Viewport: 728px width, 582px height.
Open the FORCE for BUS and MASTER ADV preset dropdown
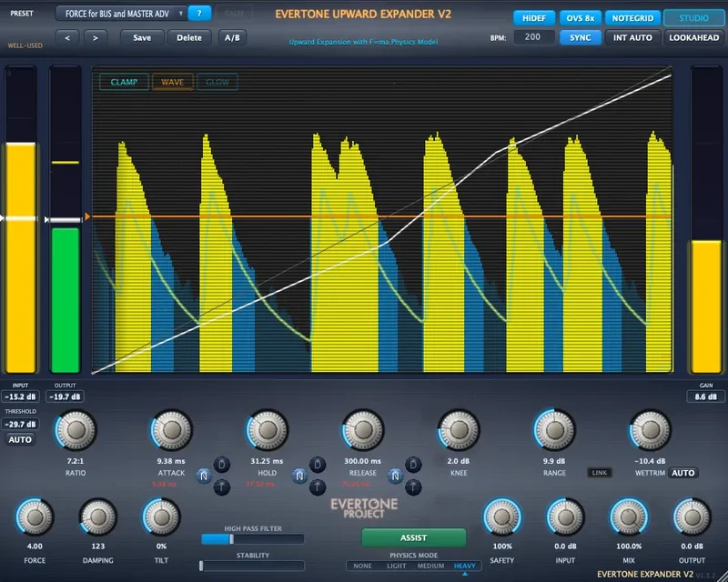[121, 14]
